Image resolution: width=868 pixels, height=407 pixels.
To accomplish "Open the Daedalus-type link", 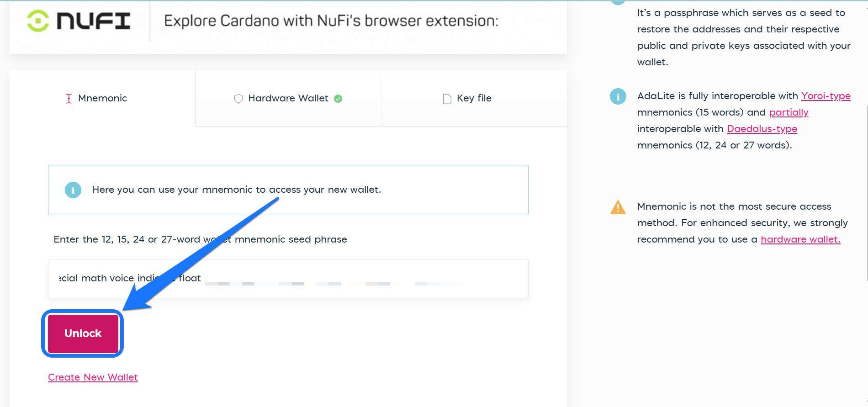I will (762, 129).
